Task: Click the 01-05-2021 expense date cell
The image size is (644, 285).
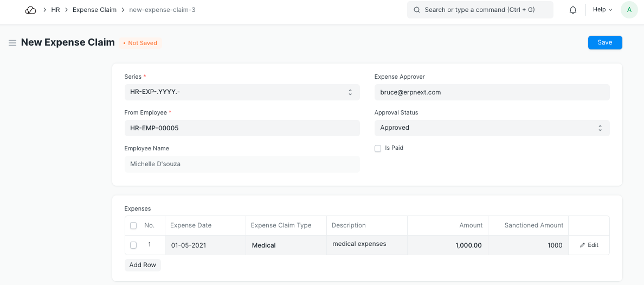Action: click(205, 245)
